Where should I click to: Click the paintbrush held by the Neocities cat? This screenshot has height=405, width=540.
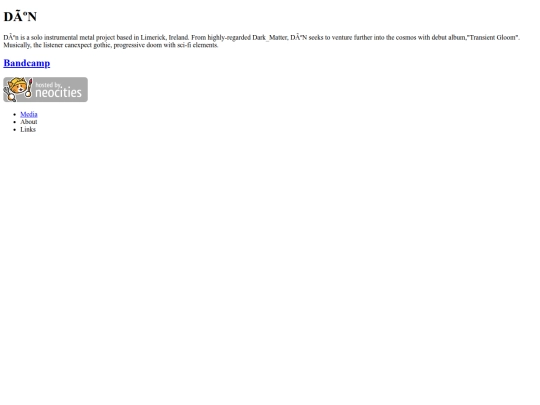29,87
